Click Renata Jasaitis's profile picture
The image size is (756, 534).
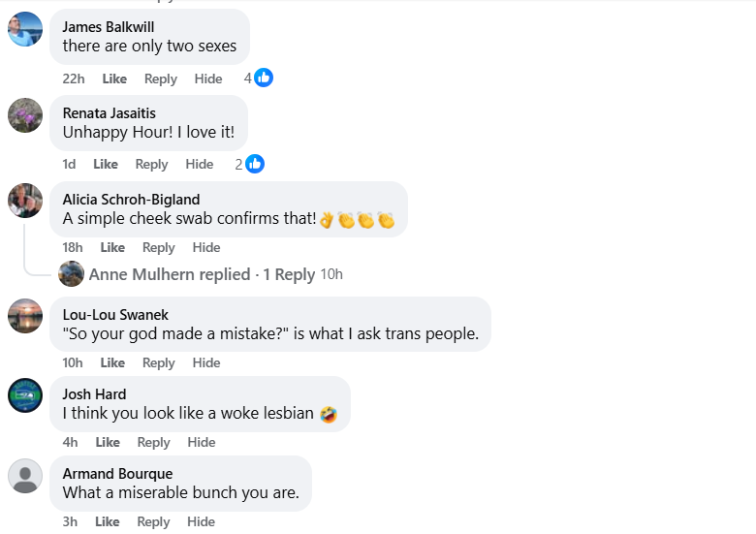click(25, 115)
